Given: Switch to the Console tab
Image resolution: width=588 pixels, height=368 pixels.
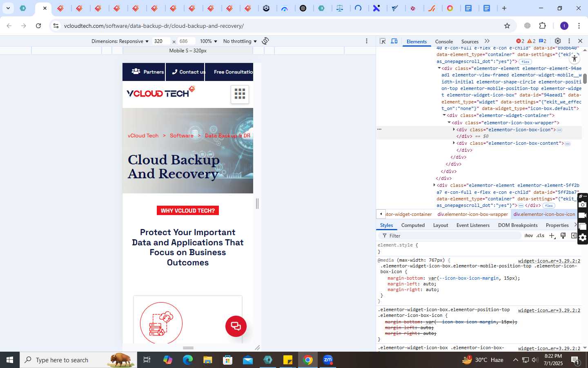Looking at the screenshot, I should pos(444,41).
